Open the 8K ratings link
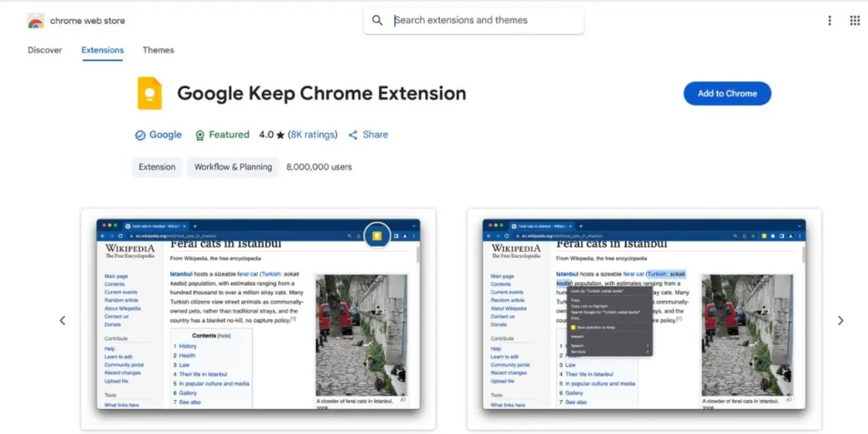868x434 pixels. point(313,135)
